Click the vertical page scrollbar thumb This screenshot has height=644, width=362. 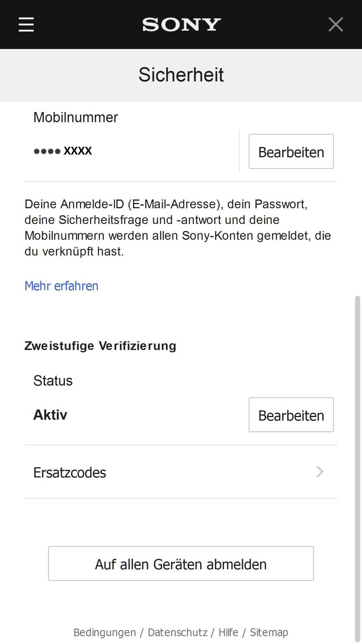pyautogui.click(x=357, y=467)
